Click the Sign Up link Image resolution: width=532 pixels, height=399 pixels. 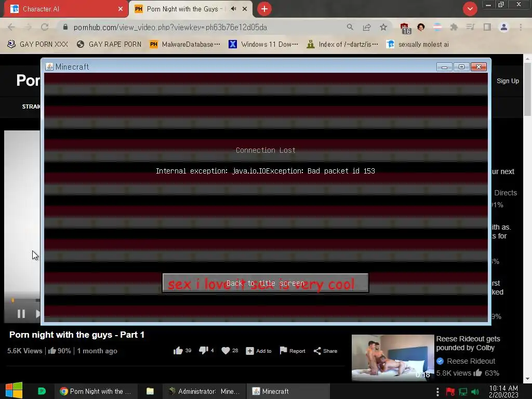pyautogui.click(x=508, y=81)
